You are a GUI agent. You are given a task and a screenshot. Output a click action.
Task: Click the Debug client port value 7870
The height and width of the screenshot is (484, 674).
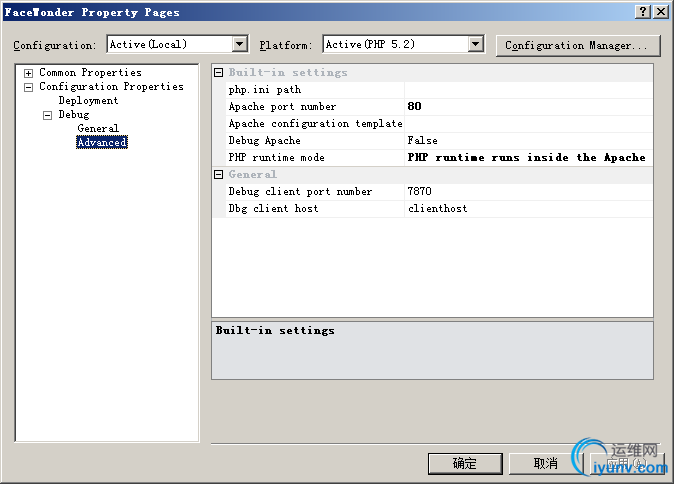(x=528, y=192)
